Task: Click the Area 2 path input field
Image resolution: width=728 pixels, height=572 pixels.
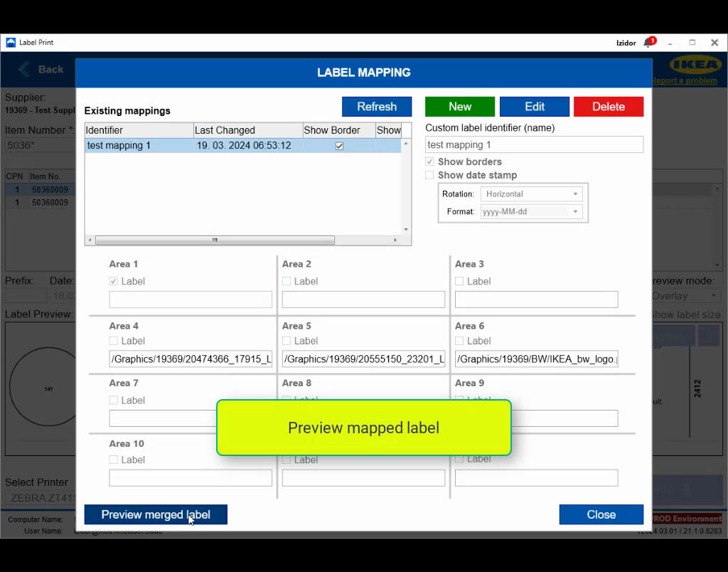Action: pos(363,300)
